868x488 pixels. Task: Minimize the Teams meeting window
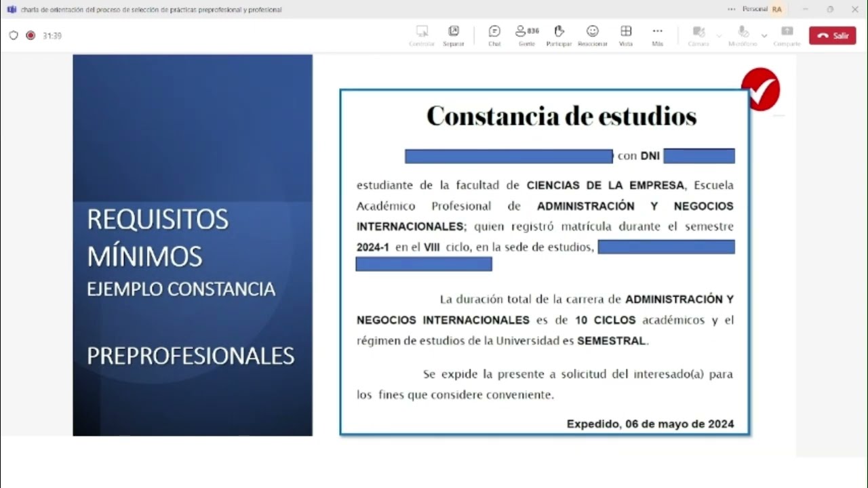[805, 9]
